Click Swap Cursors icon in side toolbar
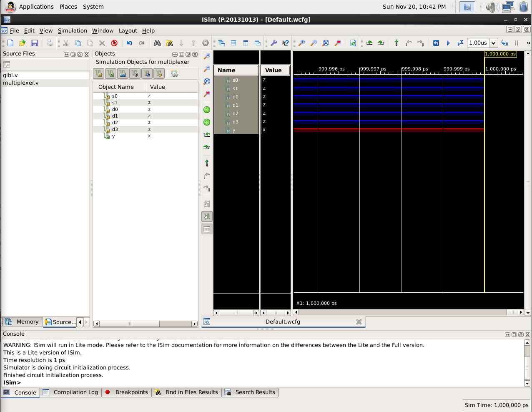 click(207, 204)
